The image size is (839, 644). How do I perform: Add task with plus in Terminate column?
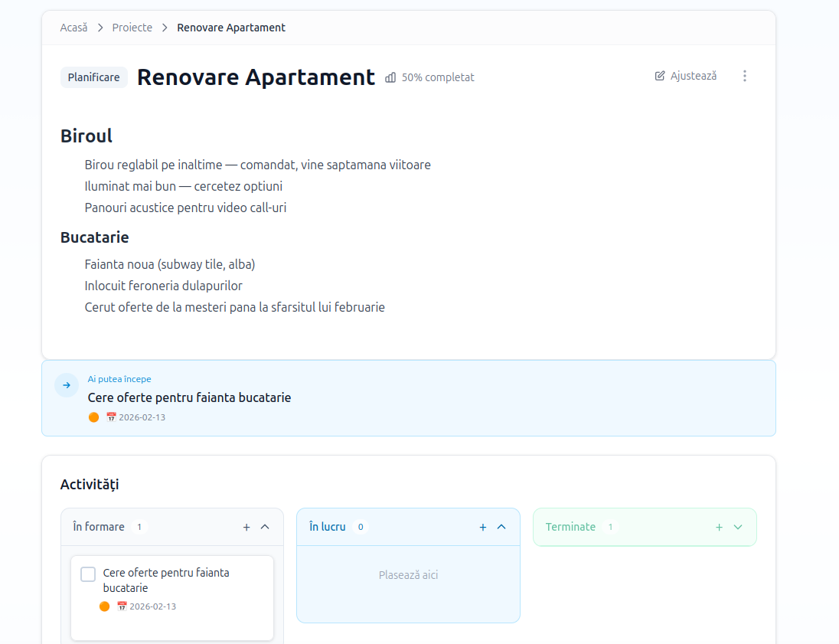[x=719, y=528]
